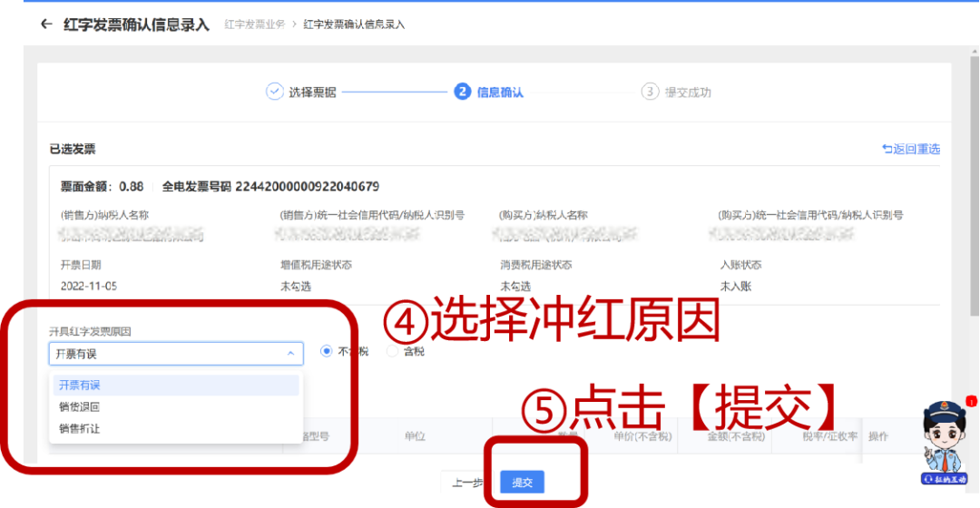This screenshot has height=508, width=980.
Task: Click the 信息确认 step label
Action: tap(500, 92)
